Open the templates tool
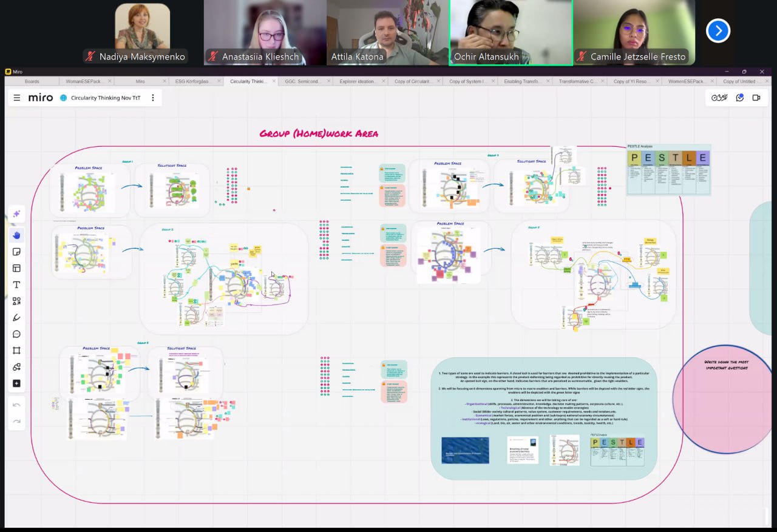Screen dimensions: 777x532 [x=16, y=268]
